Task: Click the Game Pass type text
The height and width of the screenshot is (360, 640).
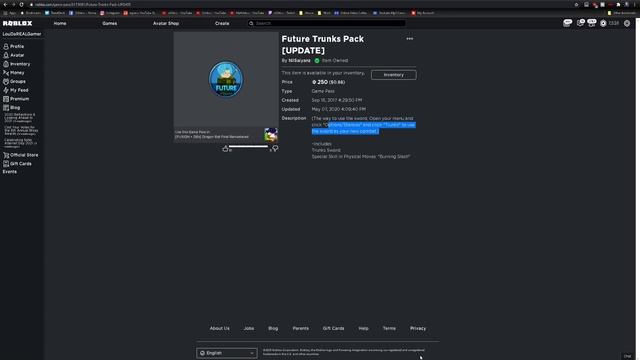Action: [x=323, y=91]
